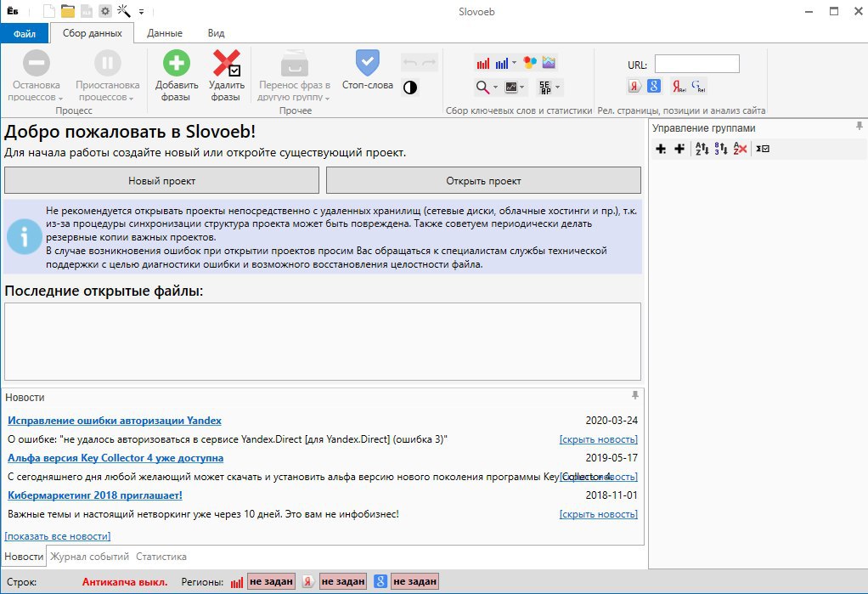Open link Исправление ошибки авторизации Yandex
This screenshot has width=868, height=594.
tap(115, 421)
